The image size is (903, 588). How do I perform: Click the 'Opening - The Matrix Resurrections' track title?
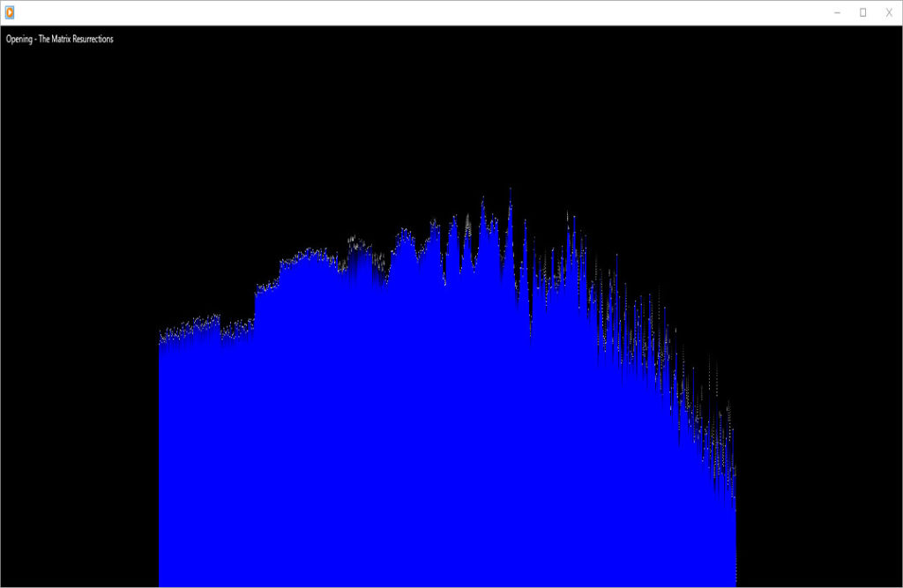pos(59,39)
